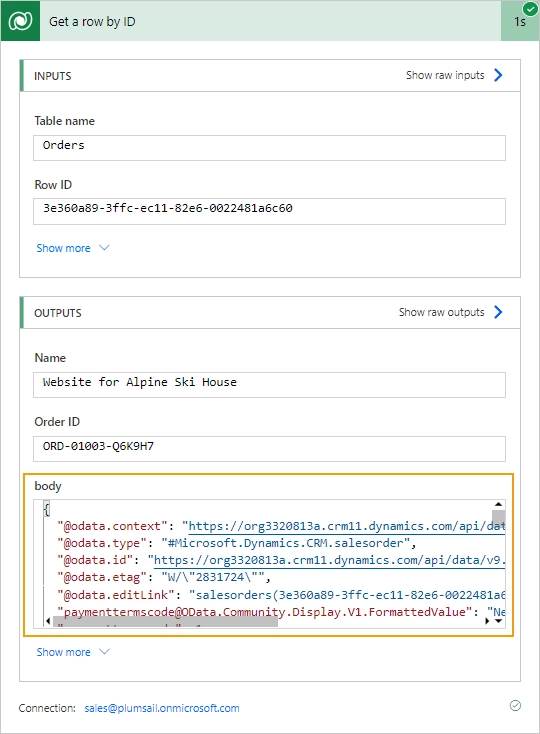Click the 1s duration label
Screen dimensions: 540x734
[520, 22]
